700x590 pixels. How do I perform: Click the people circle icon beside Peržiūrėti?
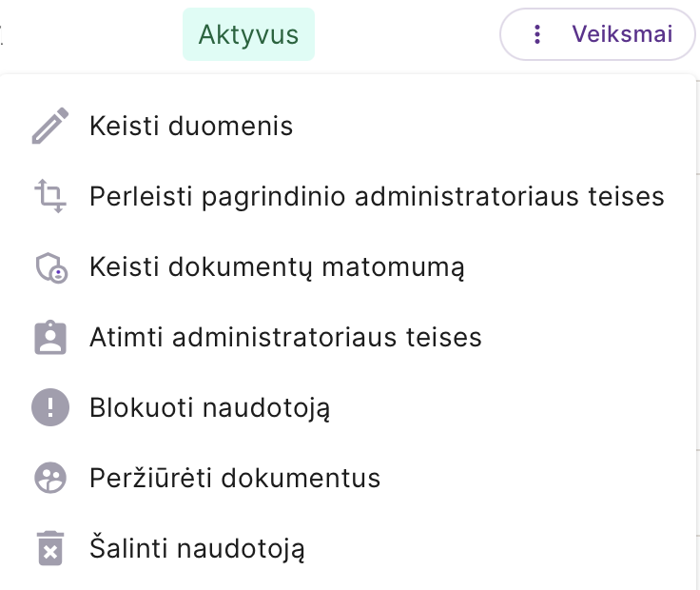50,478
